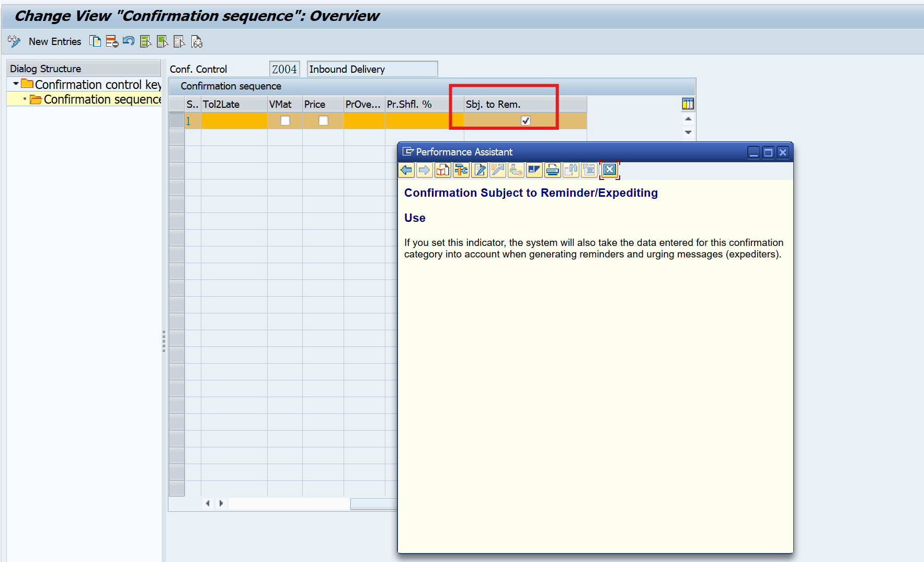Open Technical Information tools icon
The height and width of the screenshot is (562, 924).
[x=461, y=170]
